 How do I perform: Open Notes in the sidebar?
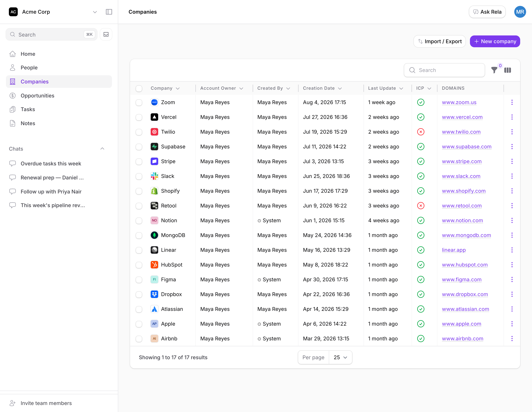click(59, 123)
